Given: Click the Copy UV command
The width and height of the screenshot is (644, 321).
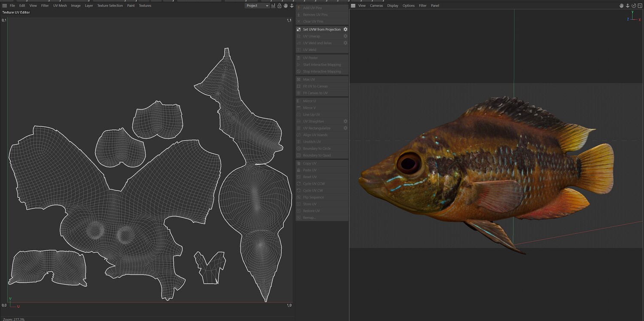Looking at the screenshot, I should click(x=322, y=163).
